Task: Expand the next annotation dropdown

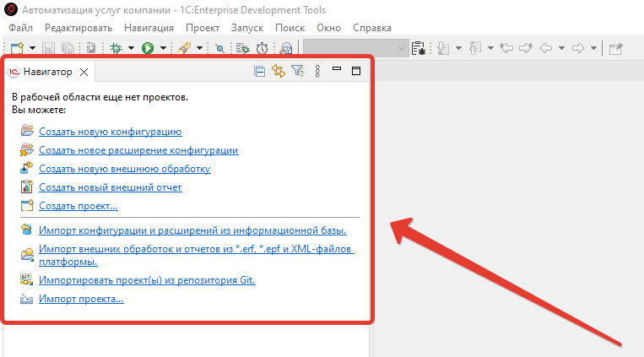Action: coord(459,48)
